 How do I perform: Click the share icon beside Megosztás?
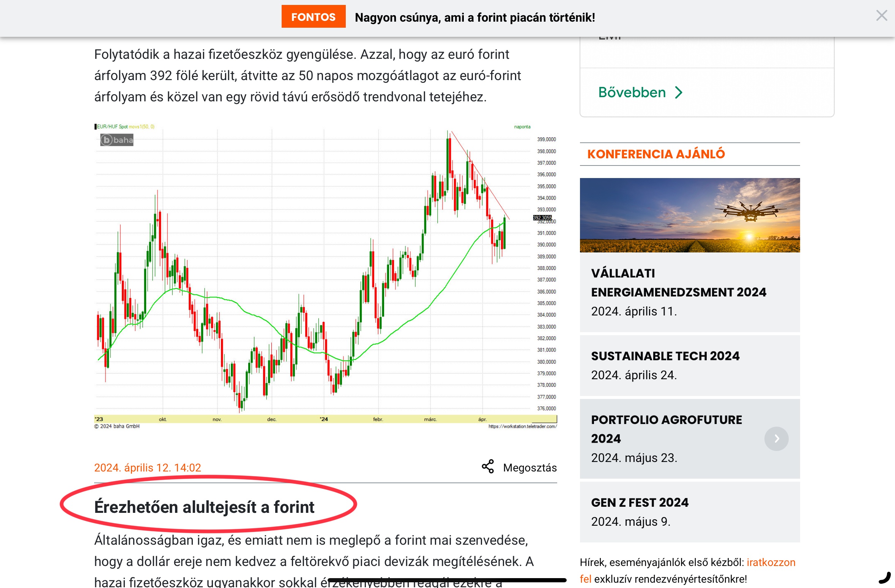pos(488,467)
